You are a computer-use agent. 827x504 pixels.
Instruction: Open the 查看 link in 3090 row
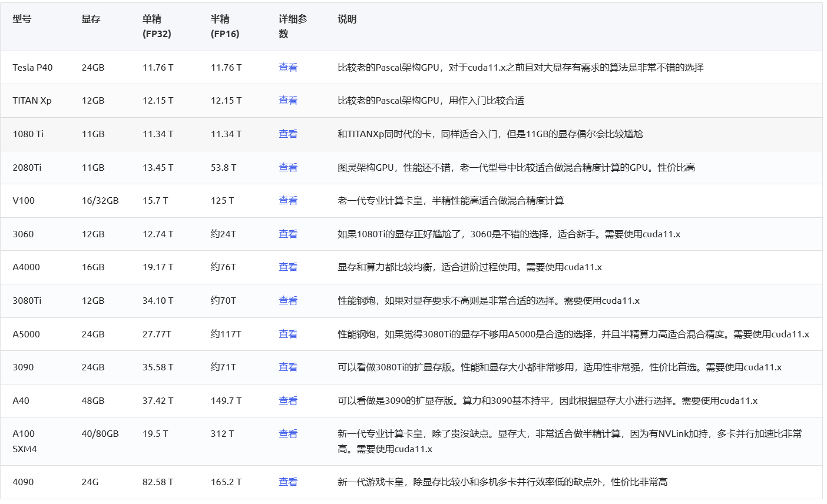point(288,367)
